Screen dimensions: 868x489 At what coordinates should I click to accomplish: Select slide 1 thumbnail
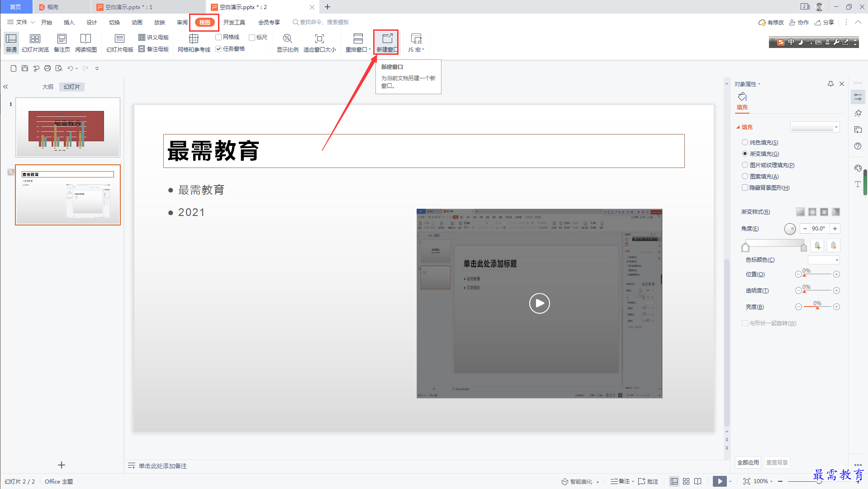(68, 127)
